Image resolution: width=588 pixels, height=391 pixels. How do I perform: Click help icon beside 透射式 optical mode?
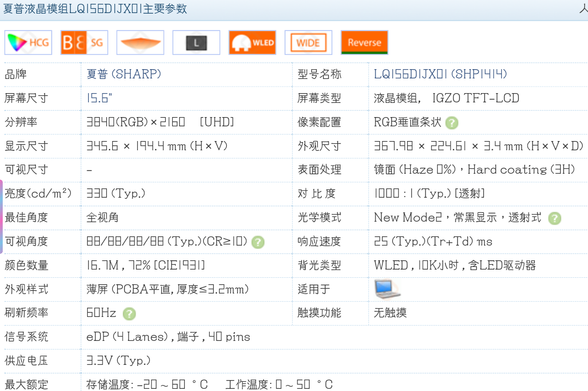[555, 218]
